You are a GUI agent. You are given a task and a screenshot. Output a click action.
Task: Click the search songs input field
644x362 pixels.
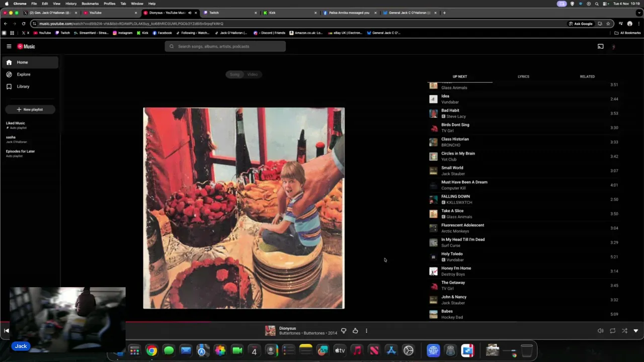click(x=225, y=46)
